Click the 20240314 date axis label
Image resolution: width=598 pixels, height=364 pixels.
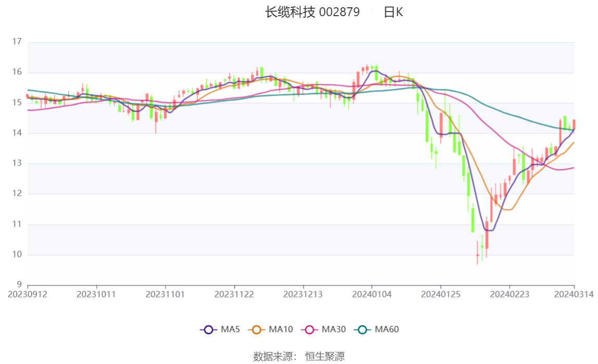[574, 295]
